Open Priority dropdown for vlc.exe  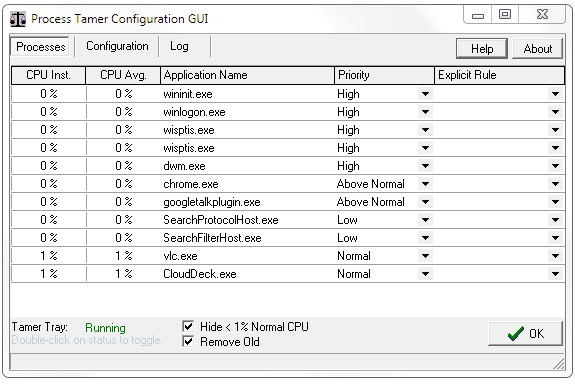425,256
